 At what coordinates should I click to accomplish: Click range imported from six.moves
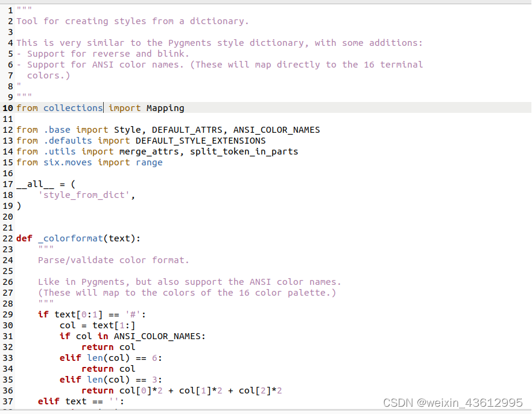tap(148, 162)
